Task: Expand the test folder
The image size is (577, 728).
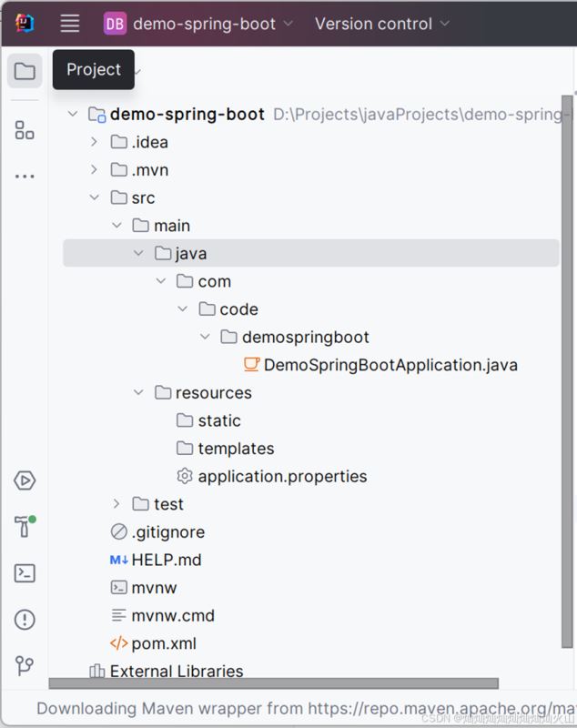Action: tap(116, 503)
